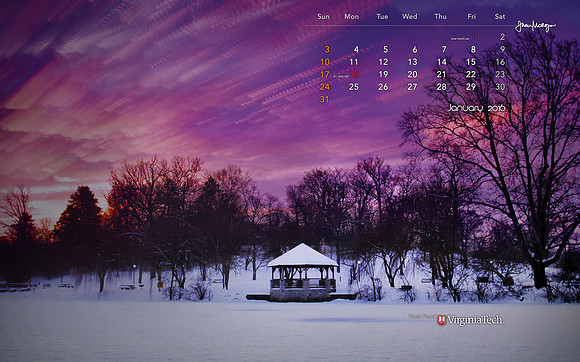Click the "Thu" weekday header
This screenshot has width=580, height=362.
click(440, 17)
